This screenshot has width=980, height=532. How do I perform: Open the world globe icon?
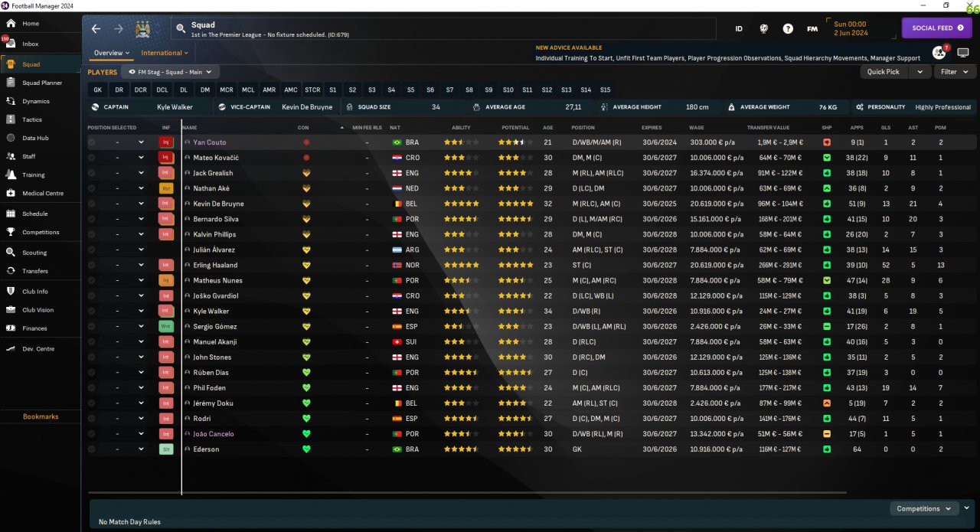tap(763, 28)
